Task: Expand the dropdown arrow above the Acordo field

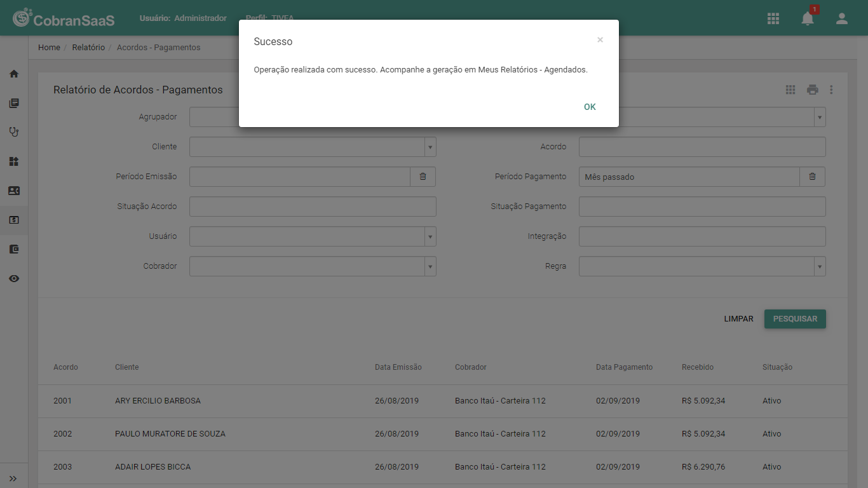Action: pyautogui.click(x=820, y=117)
